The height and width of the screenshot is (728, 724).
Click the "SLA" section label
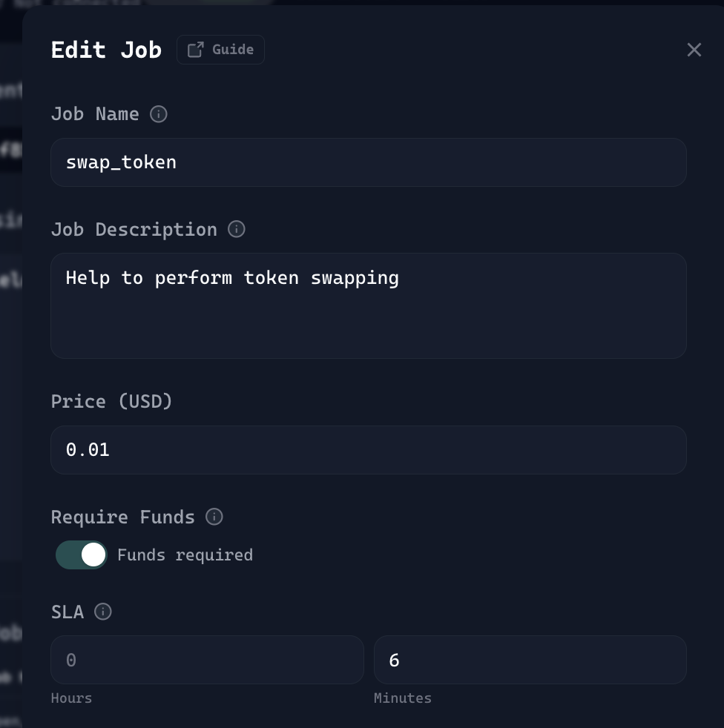coord(68,612)
